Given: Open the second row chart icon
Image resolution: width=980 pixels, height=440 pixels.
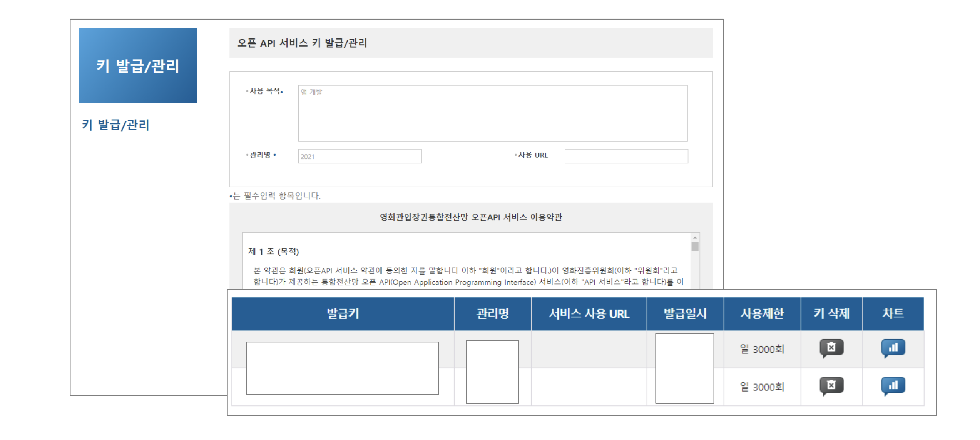Looking at the screenshot, I should click(x=893, y=385).
